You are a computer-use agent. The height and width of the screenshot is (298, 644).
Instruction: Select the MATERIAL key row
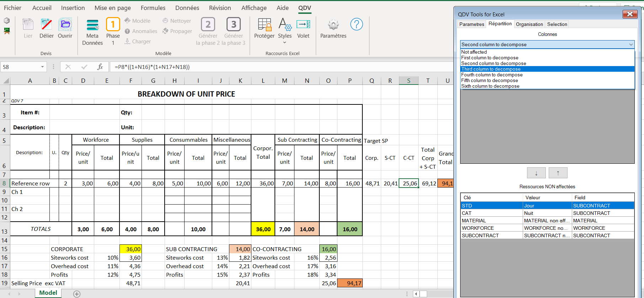pyautogui.click(x=547, y=221)
